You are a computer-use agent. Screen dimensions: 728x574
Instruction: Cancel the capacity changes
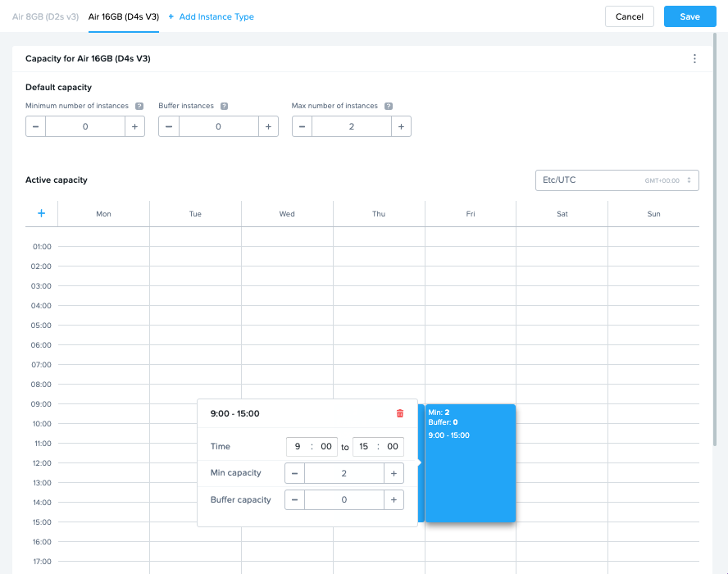pyautogui.click(x=629, y=16)
